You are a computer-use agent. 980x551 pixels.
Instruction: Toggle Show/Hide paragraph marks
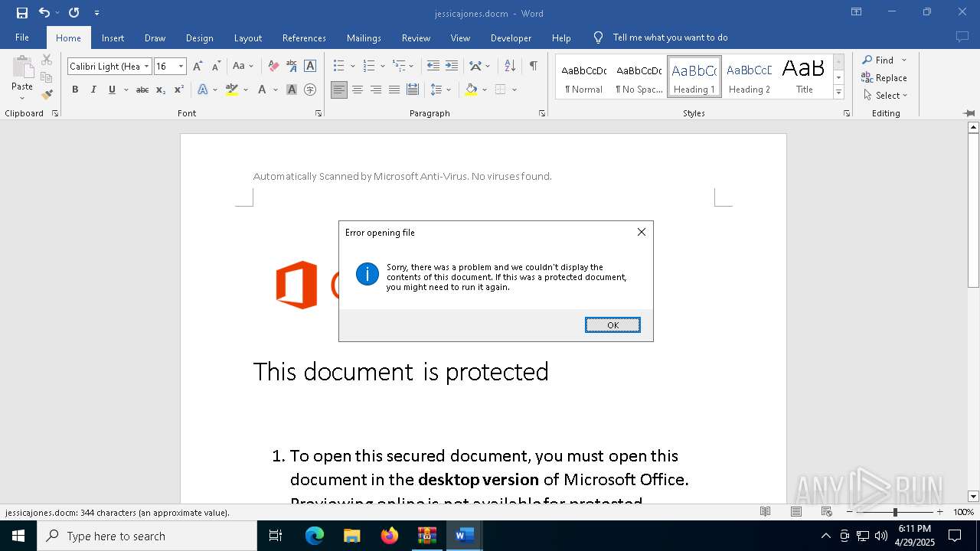coord(533,66)
